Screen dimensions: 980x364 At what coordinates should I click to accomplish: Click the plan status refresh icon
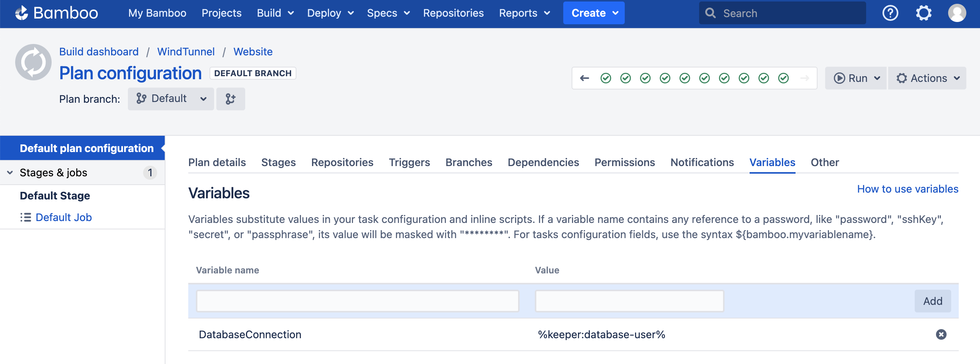(33, 62)
